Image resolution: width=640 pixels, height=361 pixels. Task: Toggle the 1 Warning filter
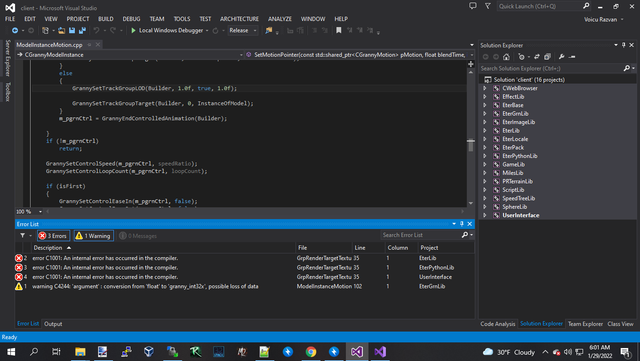tap(93, 236)
